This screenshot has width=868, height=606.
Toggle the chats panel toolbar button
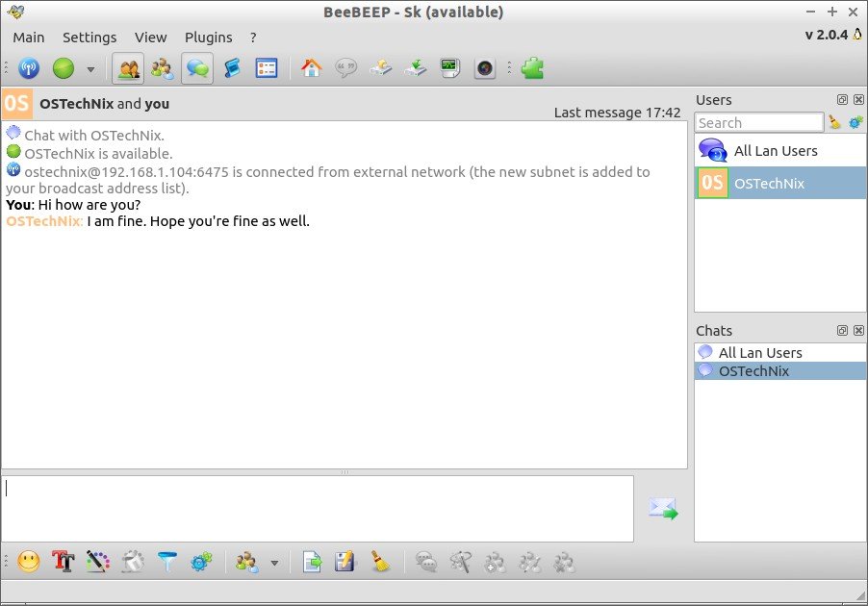click(x=197, y=68)
